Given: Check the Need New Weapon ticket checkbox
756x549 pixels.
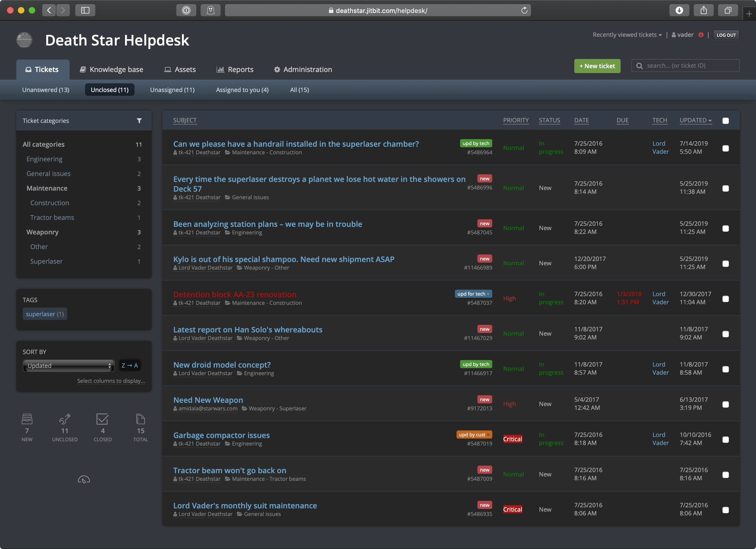Looking at the screenshot, I should tap(726, 404).
